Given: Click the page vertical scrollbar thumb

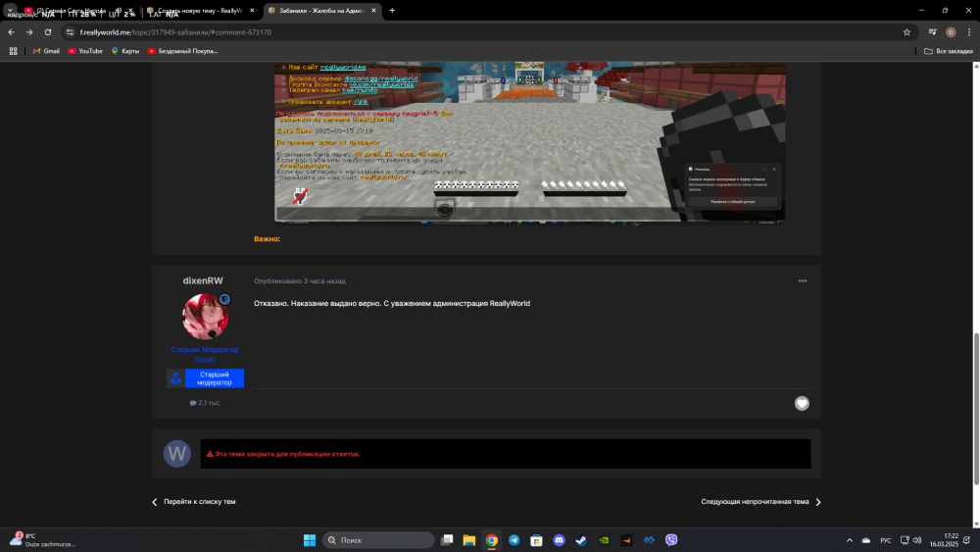Looking at the screenshot, I should click(x=976, y=409).
